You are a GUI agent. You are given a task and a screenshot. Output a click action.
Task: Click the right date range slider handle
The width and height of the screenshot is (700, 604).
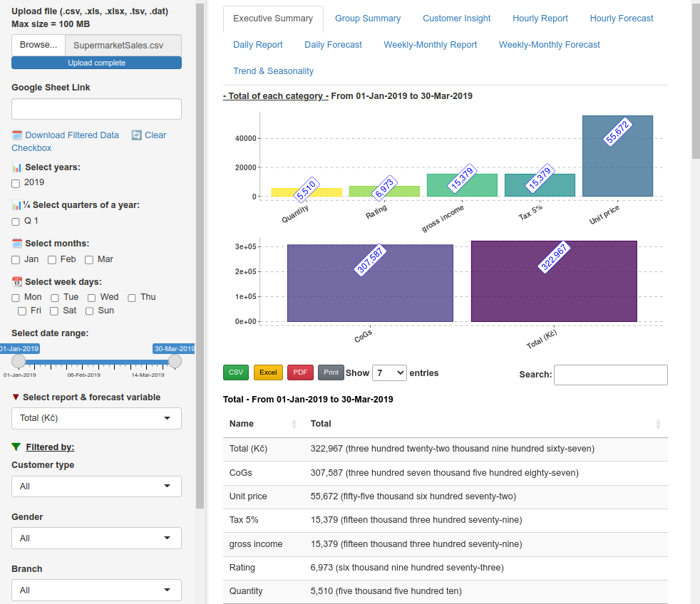(175, 361)
